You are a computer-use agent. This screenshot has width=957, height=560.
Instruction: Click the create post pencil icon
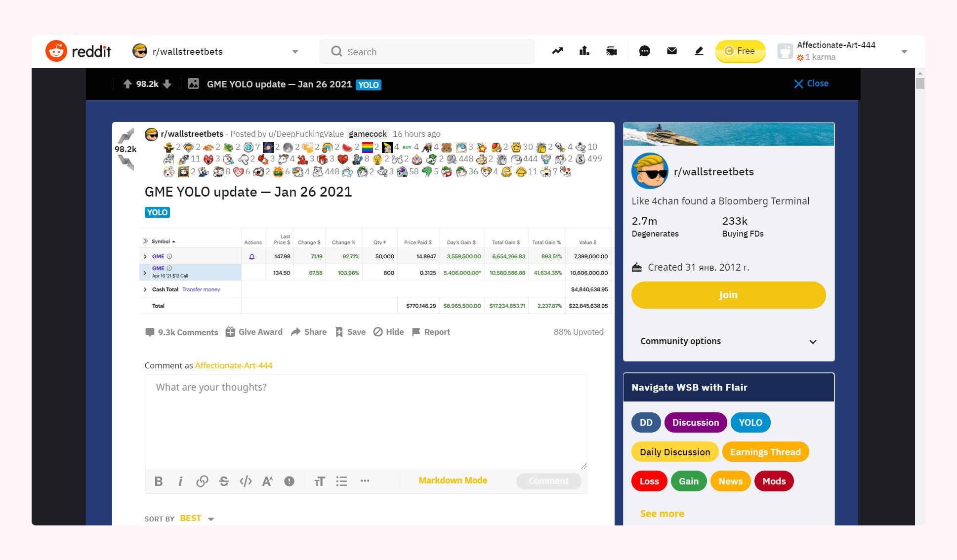[699, 51]
